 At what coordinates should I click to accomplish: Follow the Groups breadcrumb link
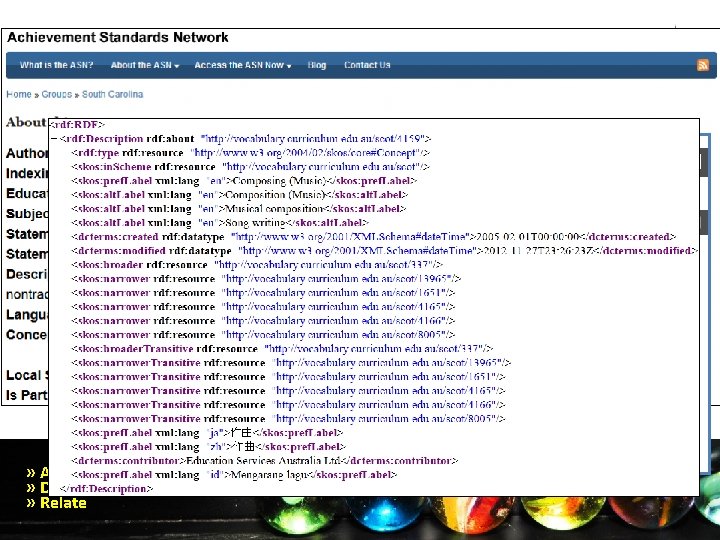56,94
